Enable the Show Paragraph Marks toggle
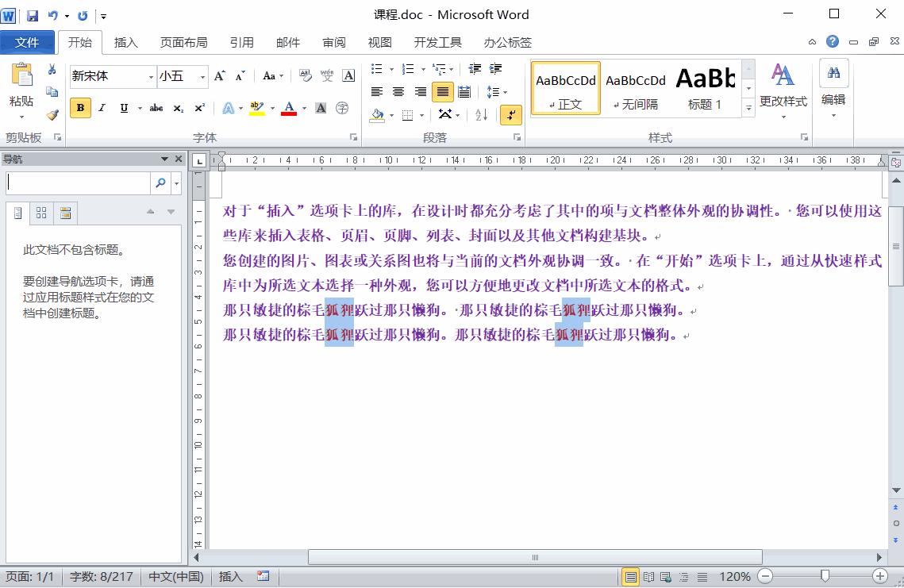 click(511, 116)
